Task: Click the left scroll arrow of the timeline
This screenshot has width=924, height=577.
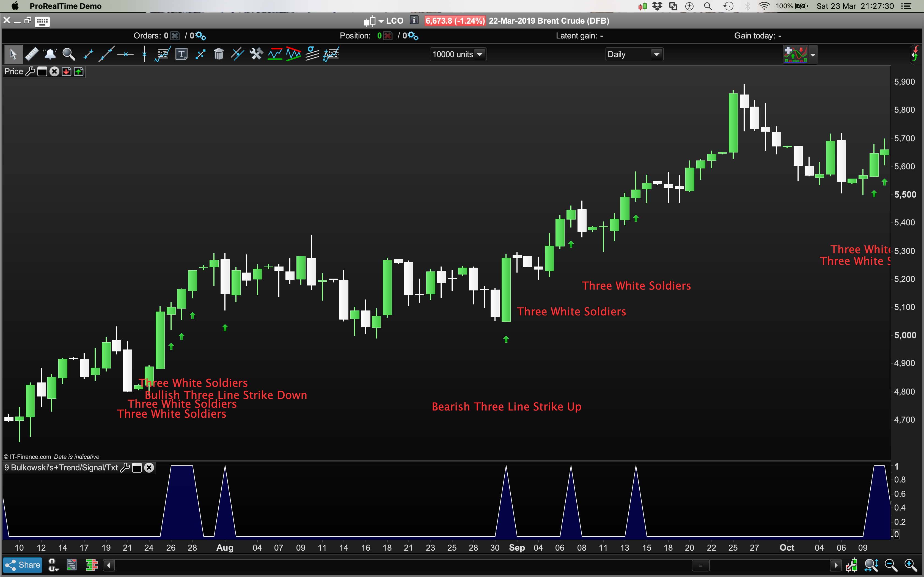Action: (109, 565)
